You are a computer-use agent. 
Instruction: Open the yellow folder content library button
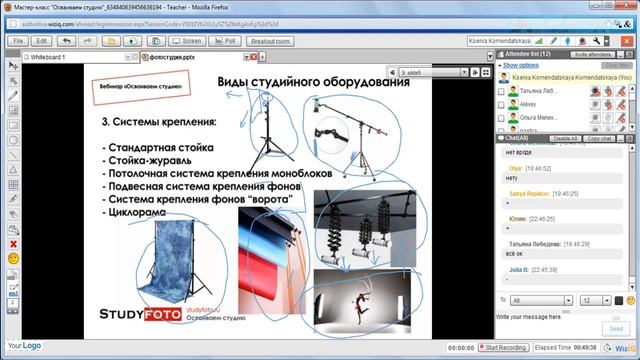(111, 41)
